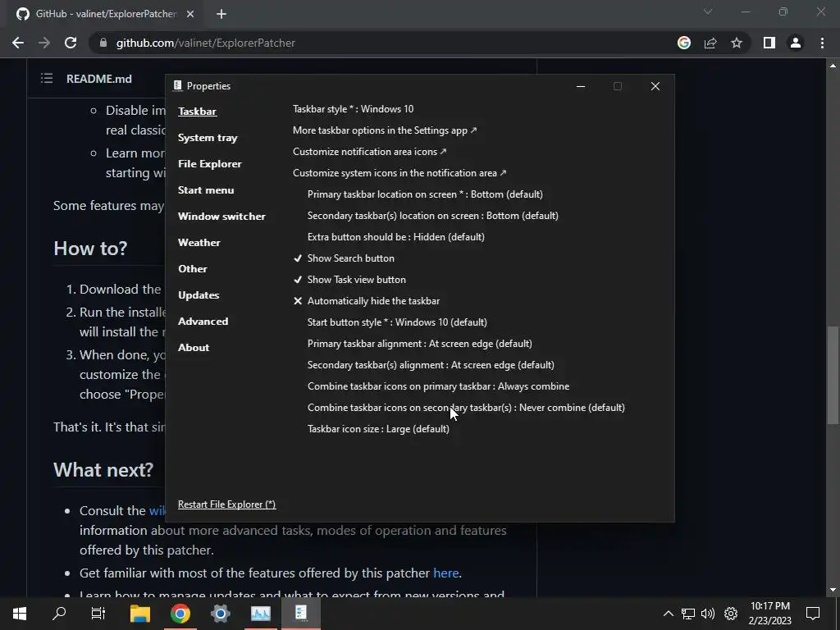Screen dimensions: 840x630
Task: Open the notification center icon
Action: click(813, 614)
